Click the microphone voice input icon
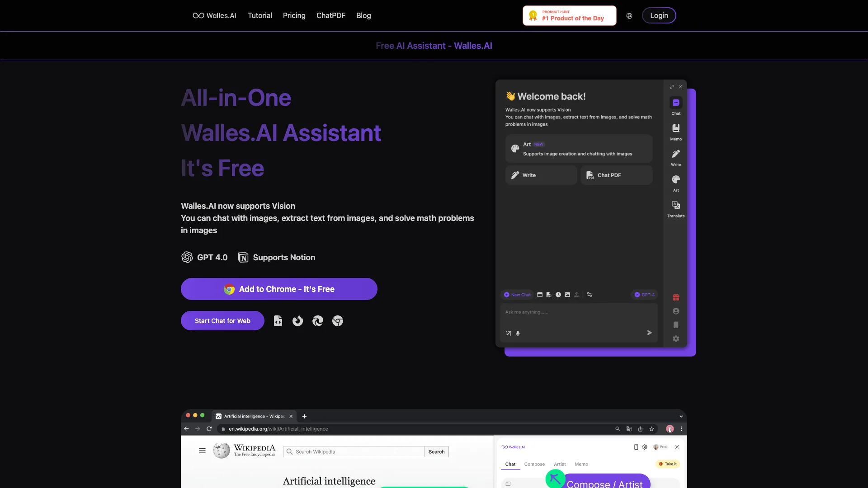Viewport: 868px width, 488px height. tap(518, 333)
